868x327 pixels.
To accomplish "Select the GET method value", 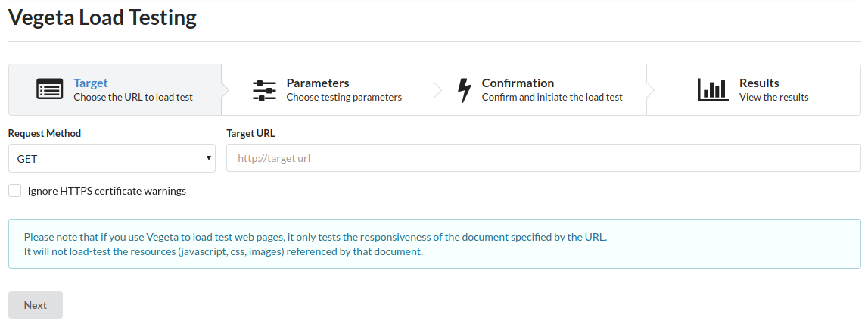I will [27, 159].
